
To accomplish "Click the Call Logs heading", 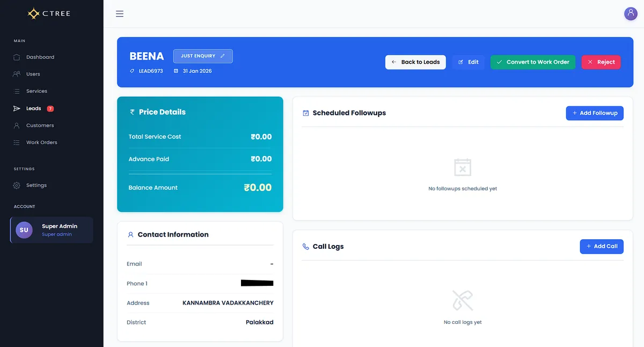I will (x=328, y=247).
